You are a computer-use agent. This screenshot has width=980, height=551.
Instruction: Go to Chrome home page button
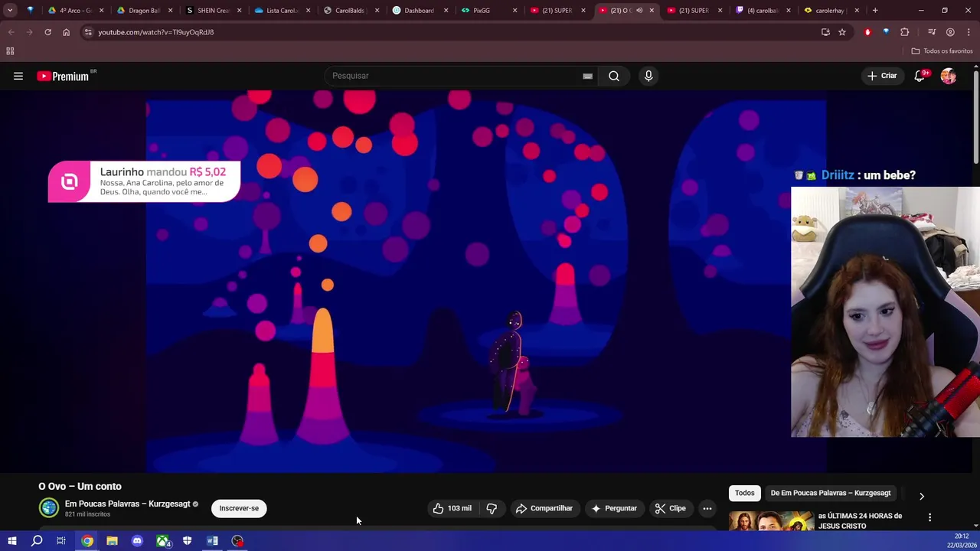tap(66, 32)
